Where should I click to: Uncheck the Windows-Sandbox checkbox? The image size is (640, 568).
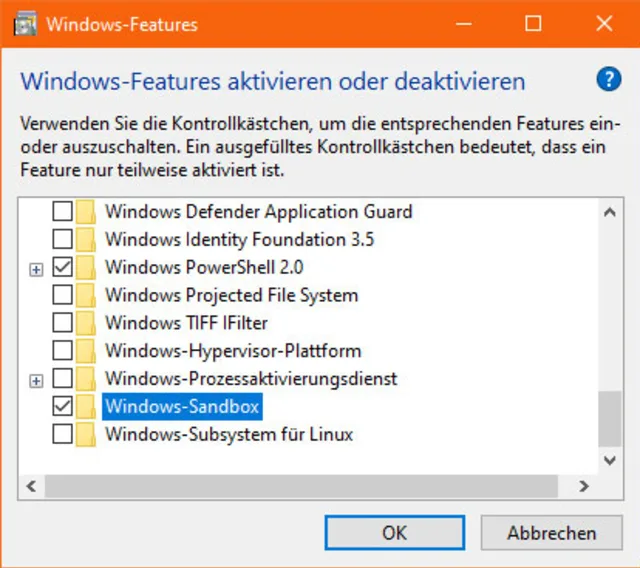click(62, 407)
